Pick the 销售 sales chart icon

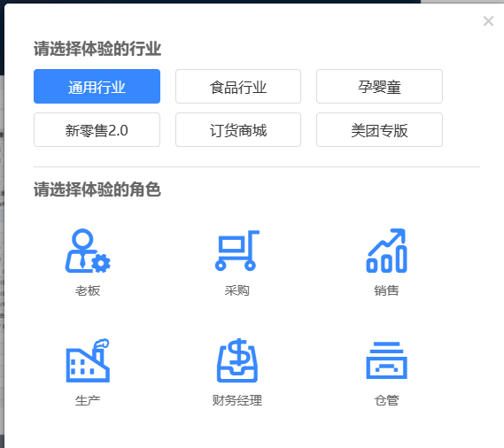coord(387,251)
